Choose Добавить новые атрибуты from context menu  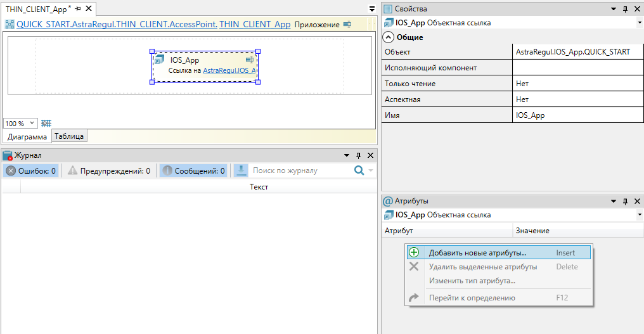(x=477, y=253)
